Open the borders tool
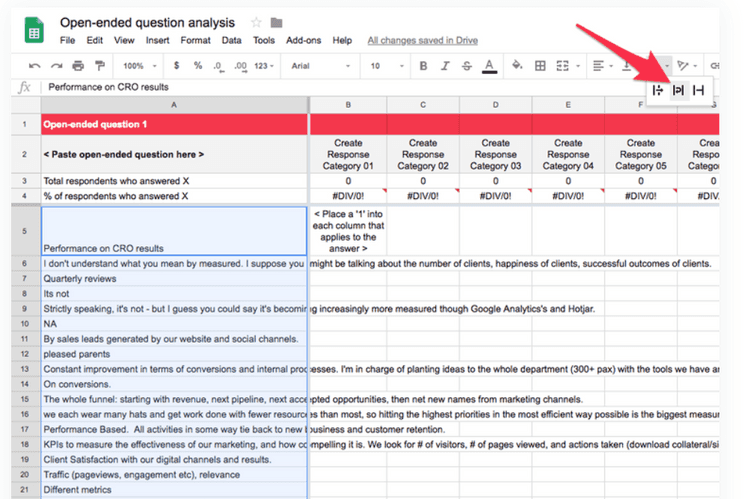This screenshot has width=750, height=499. tap(540, 66)
